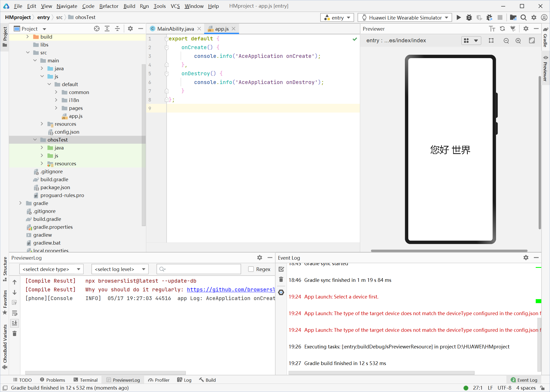Toggle the Favorites side tool window
This screenshot has height=392, width=550.
pyautogui.click(x=5, y=302)
